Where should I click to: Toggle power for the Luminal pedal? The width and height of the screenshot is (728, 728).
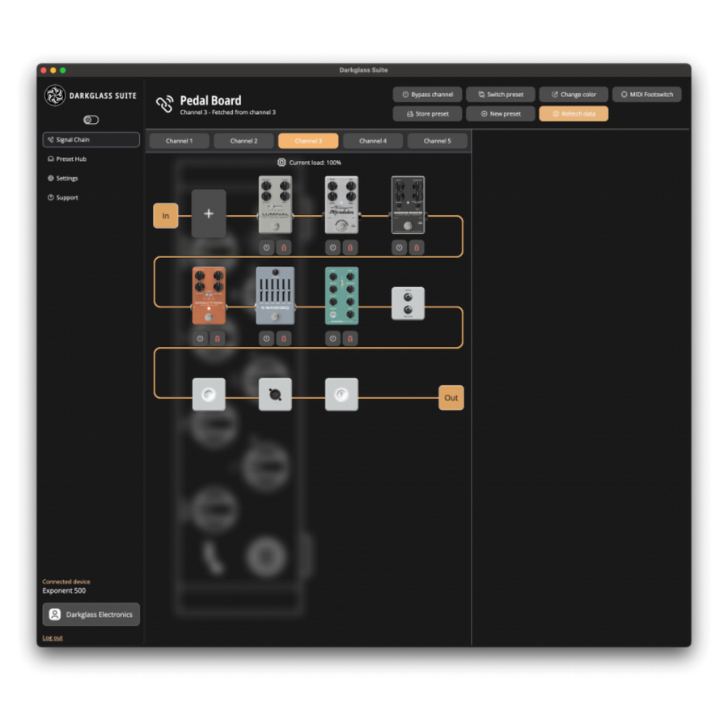pos(266,248)
